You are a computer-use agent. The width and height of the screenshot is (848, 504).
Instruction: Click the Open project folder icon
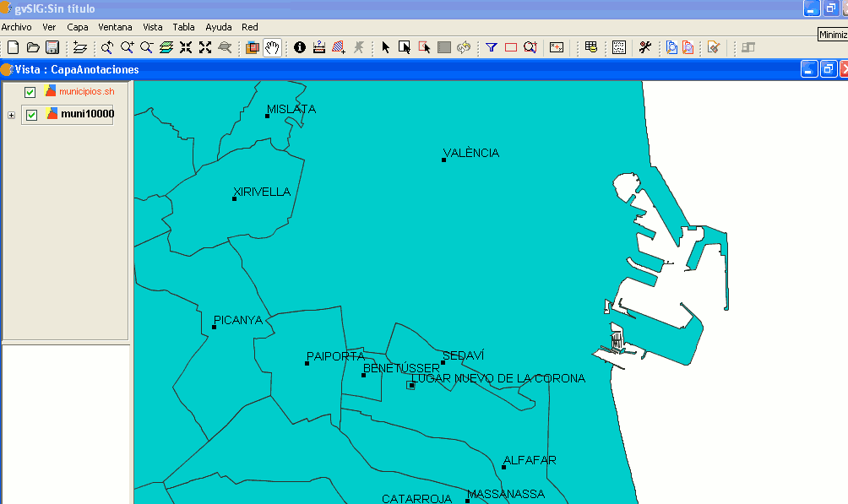point(33,47)
